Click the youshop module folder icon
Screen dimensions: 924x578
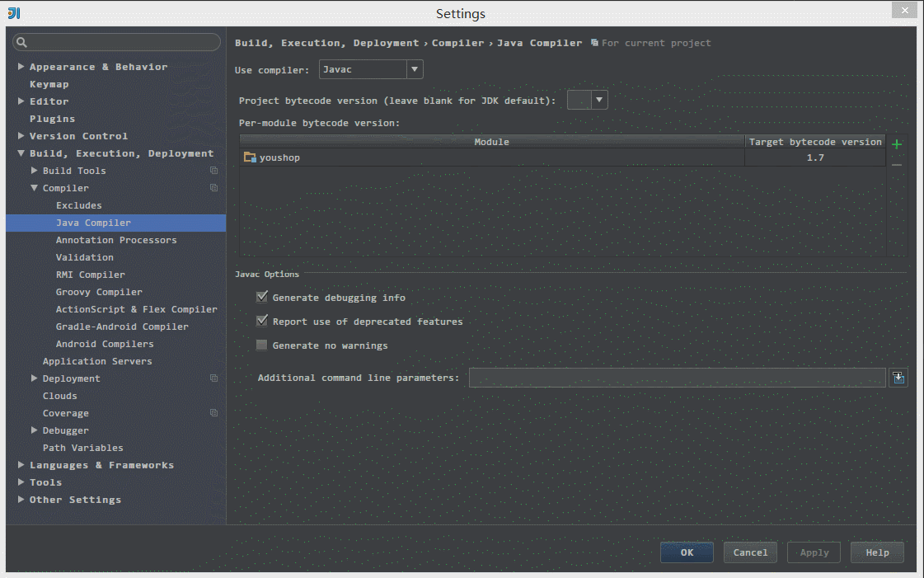click(250, 157)
